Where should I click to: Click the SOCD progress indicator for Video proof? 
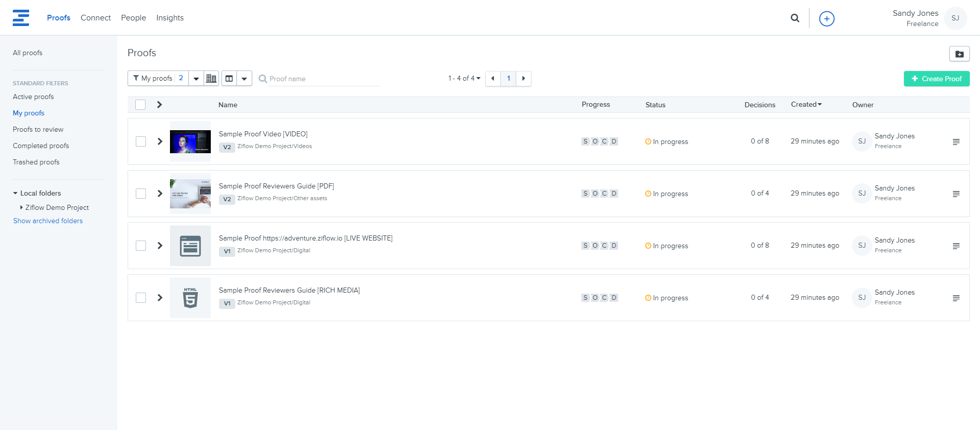click(600, 141)
